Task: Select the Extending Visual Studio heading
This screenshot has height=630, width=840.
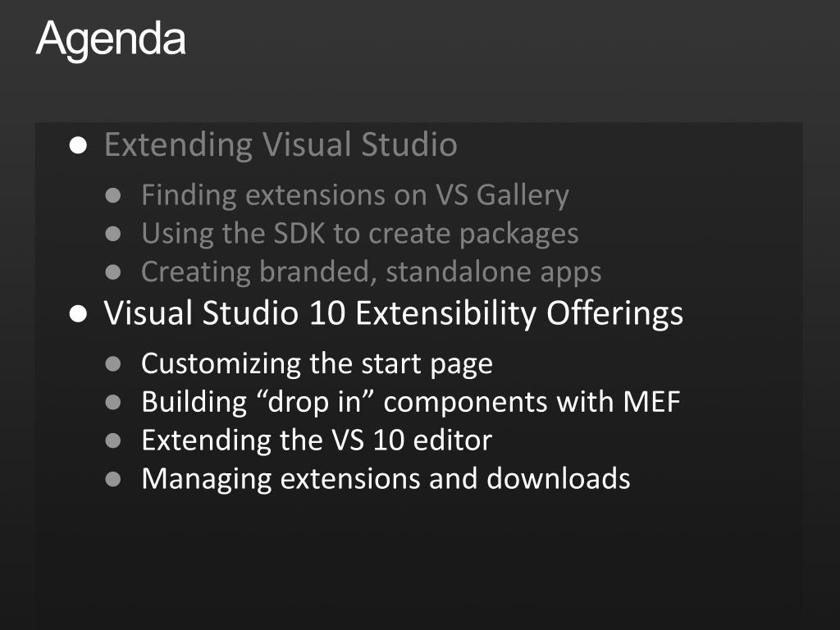Action: click(281, 145)
